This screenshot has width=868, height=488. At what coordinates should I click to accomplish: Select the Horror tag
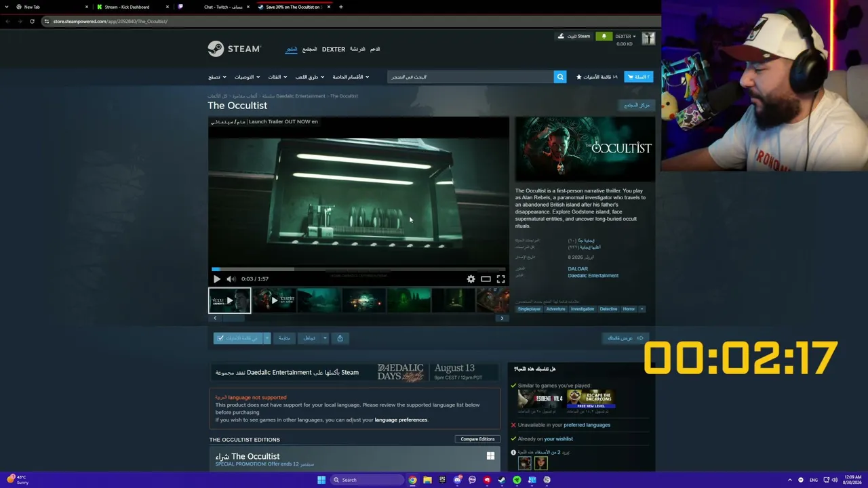(x=629, y=309)
